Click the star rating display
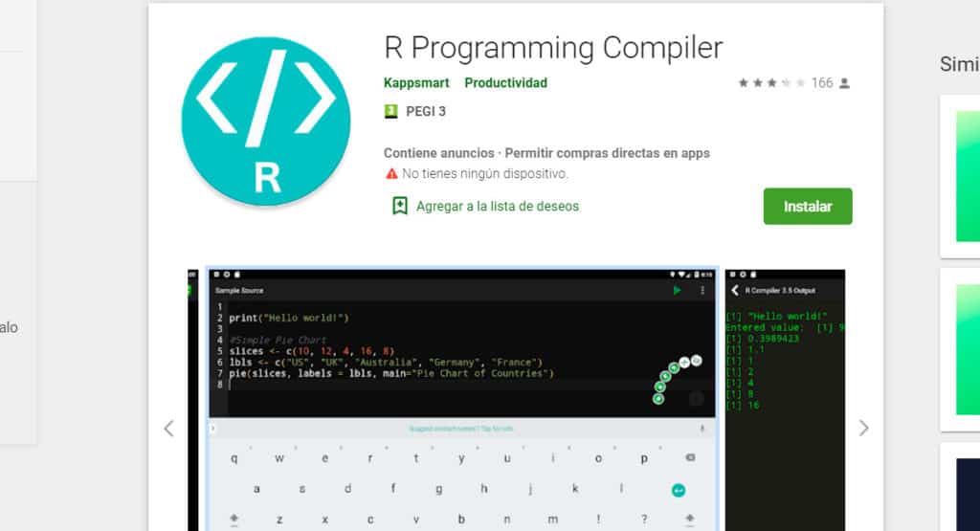 (x=771, y=83)
